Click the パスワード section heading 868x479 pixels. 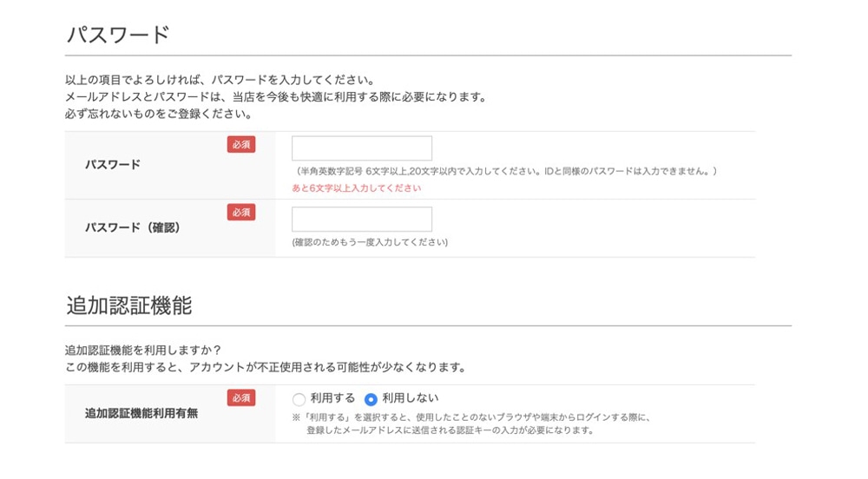[117, 35]
